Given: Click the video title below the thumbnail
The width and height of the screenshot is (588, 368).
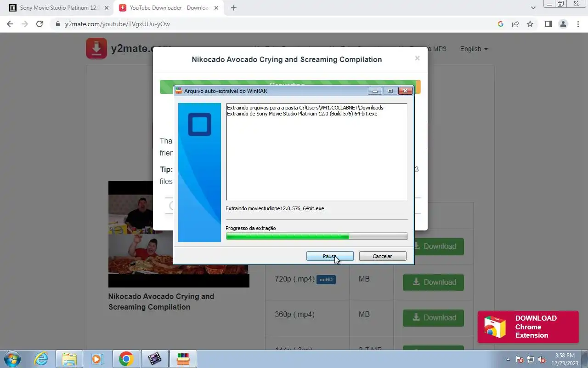Looking at the screenshot, I should 161,302.
